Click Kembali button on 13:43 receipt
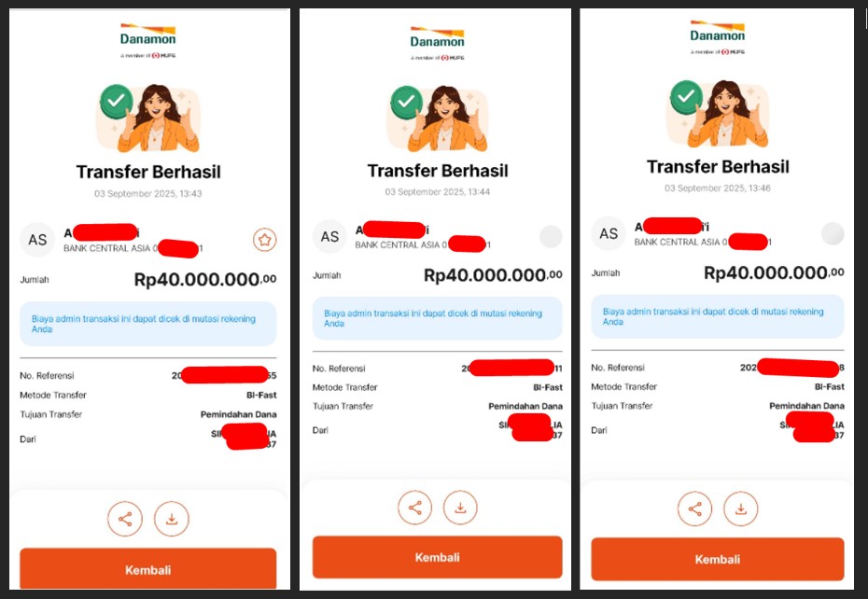Viewport: 868px width, 599px height. (x=147, y=569)
